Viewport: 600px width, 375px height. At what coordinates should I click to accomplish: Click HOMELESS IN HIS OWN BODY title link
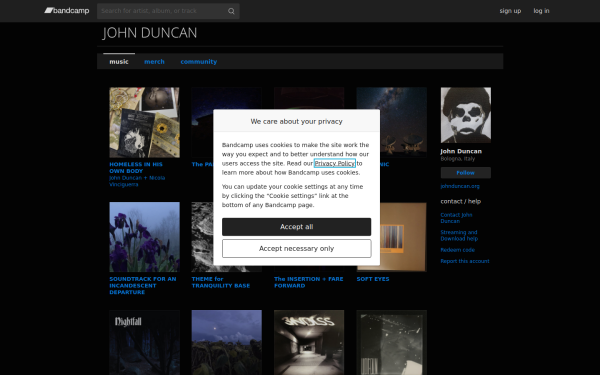pos(136,168)
